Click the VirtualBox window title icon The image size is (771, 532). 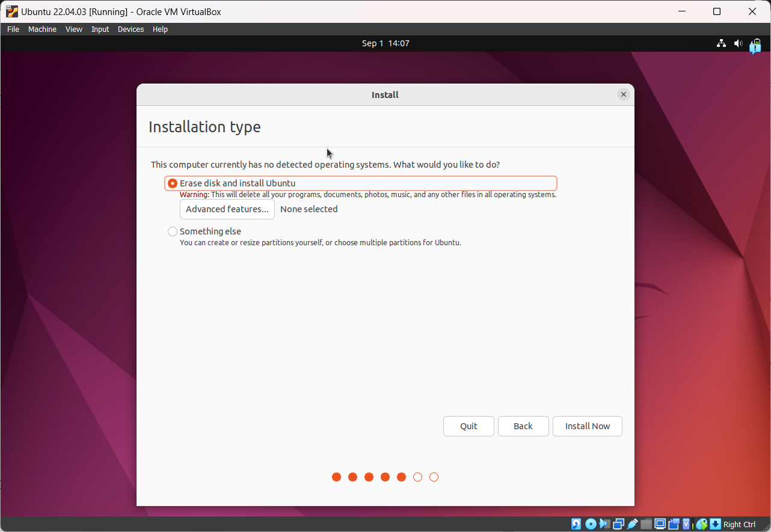click(11, 11)
